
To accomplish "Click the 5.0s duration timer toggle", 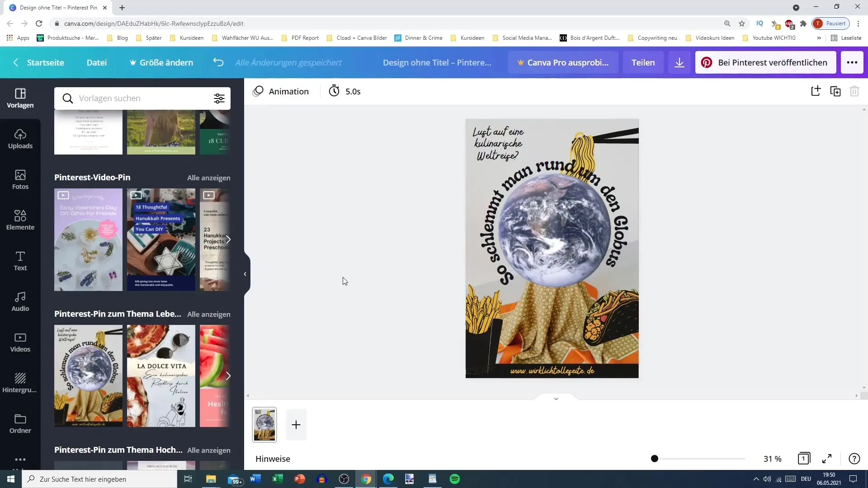I will pyautogui.click(x=345, y=91).
